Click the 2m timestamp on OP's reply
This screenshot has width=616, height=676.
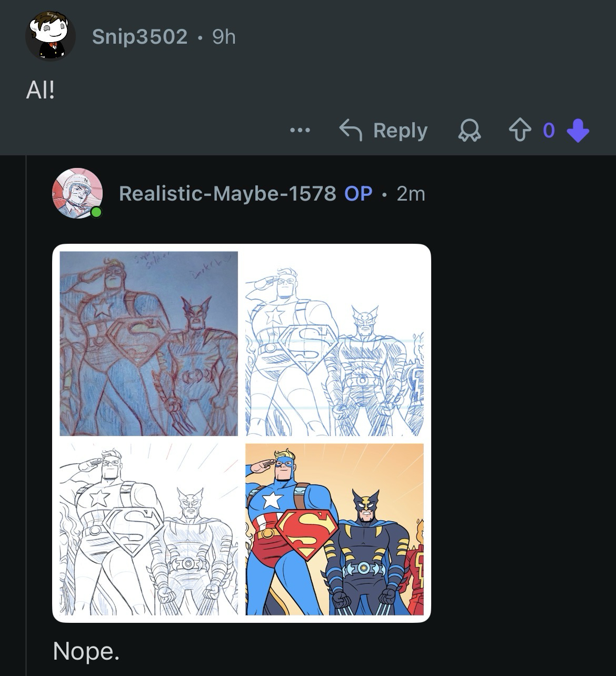coord(411,194)
